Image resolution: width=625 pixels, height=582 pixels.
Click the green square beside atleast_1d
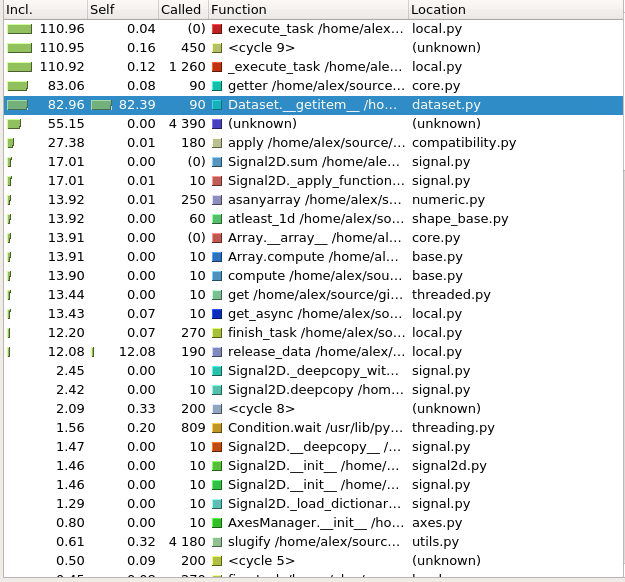pos(217,219)
